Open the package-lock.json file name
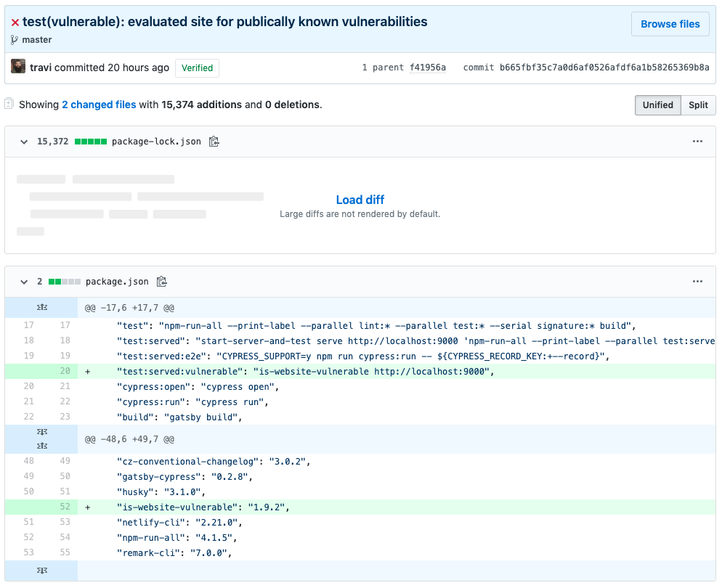 (x=157, y=142)
